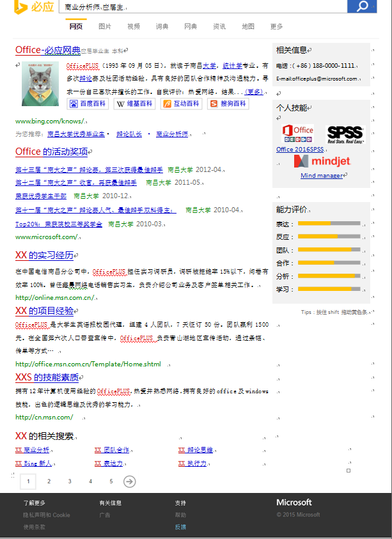Click the magnifier search button
392x539 pixels.
pos(362,6)
